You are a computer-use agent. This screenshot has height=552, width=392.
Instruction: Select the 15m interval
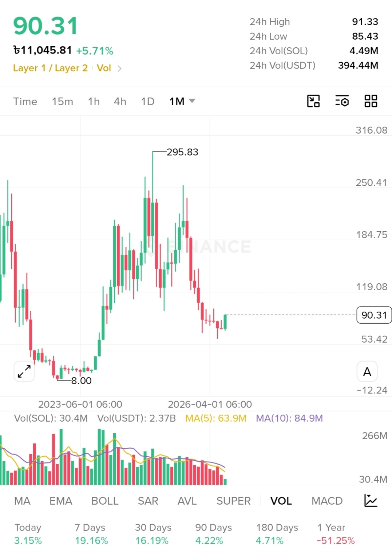pos(62,102)
